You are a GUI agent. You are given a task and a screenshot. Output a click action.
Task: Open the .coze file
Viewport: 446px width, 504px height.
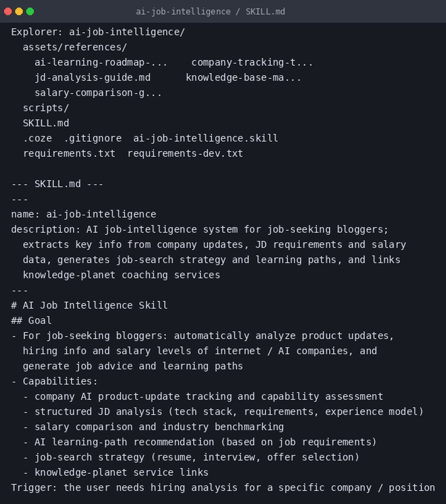[x=37, y=138]
